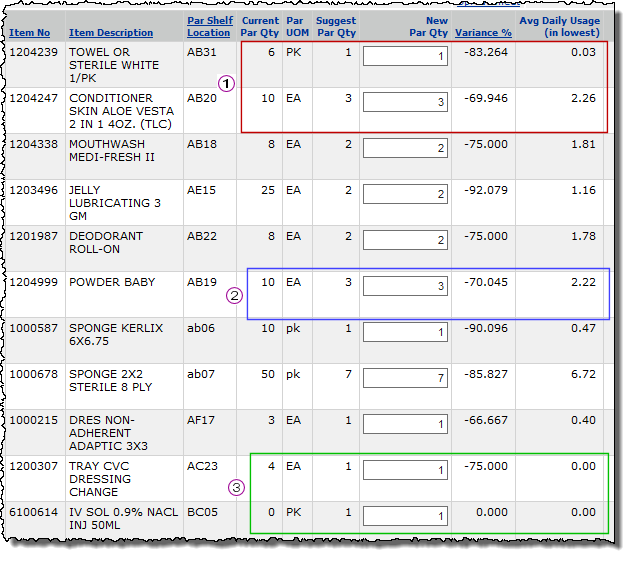Sort by the Item No column header

(30, 33)
